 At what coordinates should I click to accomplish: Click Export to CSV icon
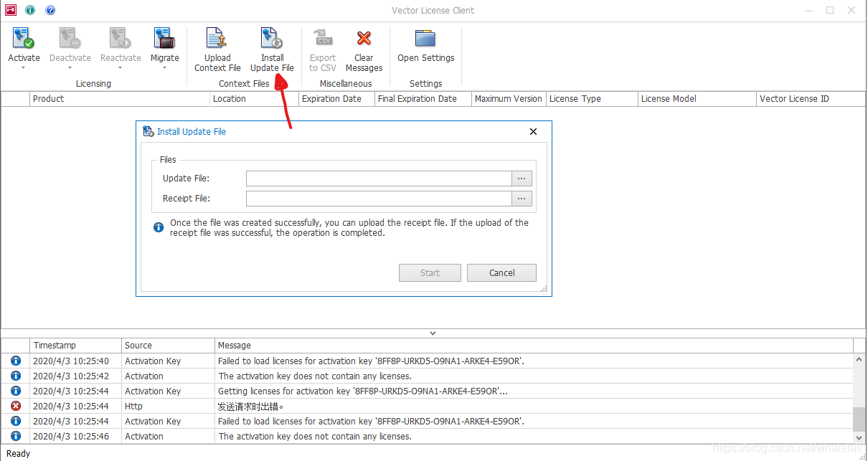(x=323, y=39)
